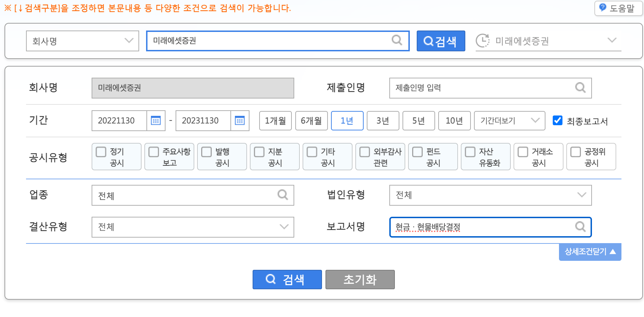644x317 pixels.
Task: Select the 5년 period button
Action: 418,121
